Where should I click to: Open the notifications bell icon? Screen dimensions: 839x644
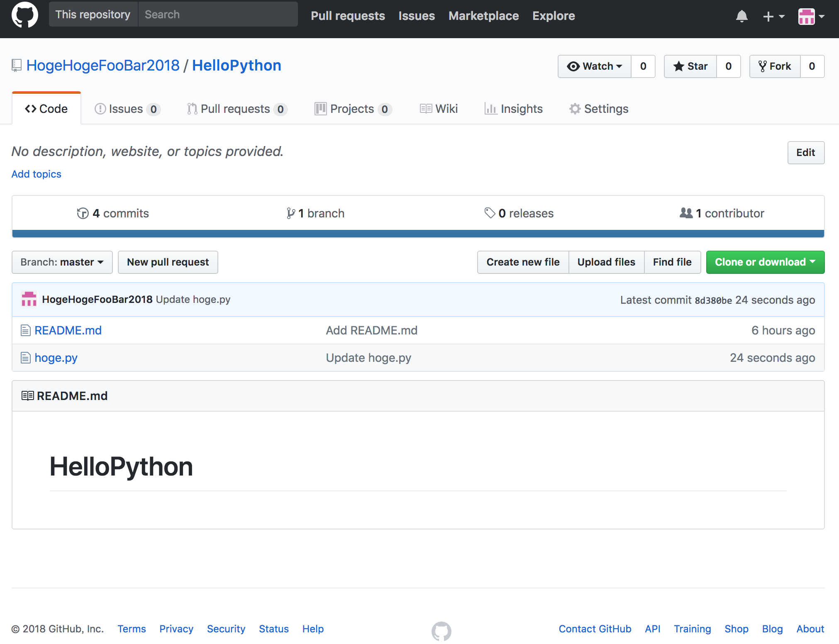tap(741, 16)
